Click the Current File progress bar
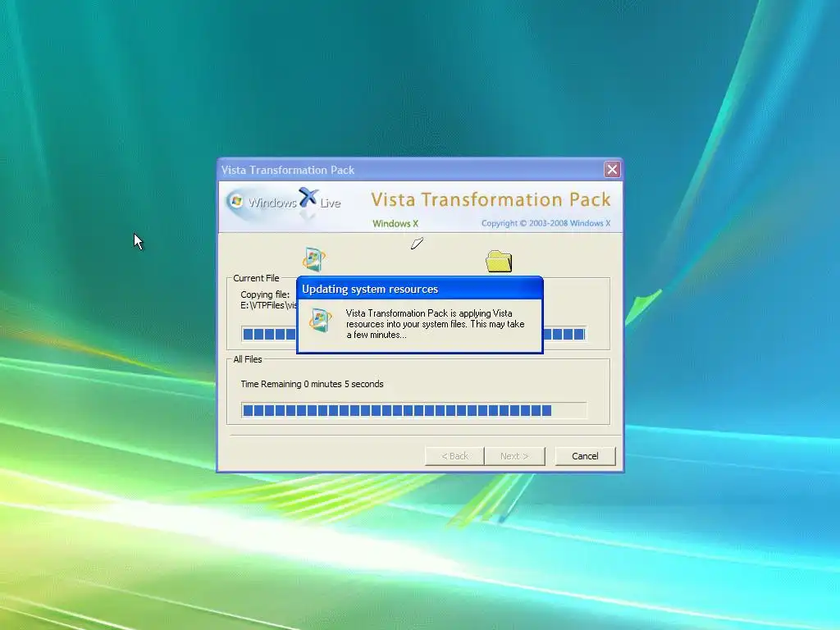This screenshot has height=630, width=840. 413,335
